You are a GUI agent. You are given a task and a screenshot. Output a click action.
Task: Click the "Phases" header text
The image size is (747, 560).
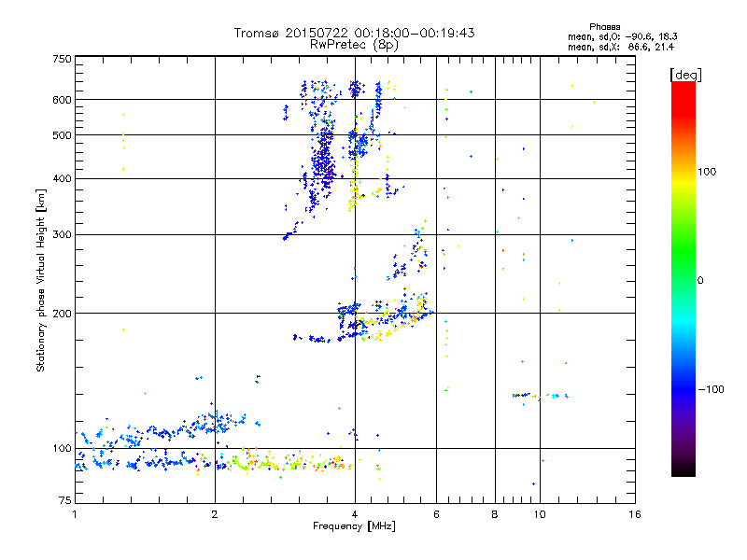click(x=604, y=27)
